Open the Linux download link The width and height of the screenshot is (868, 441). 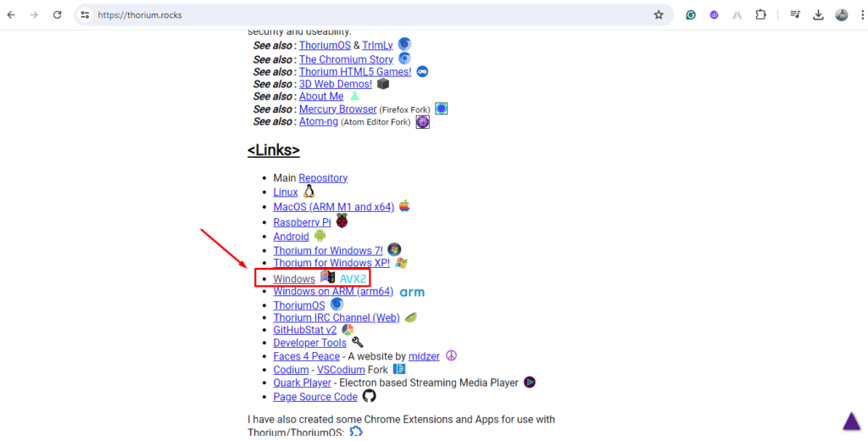(286, 193)
